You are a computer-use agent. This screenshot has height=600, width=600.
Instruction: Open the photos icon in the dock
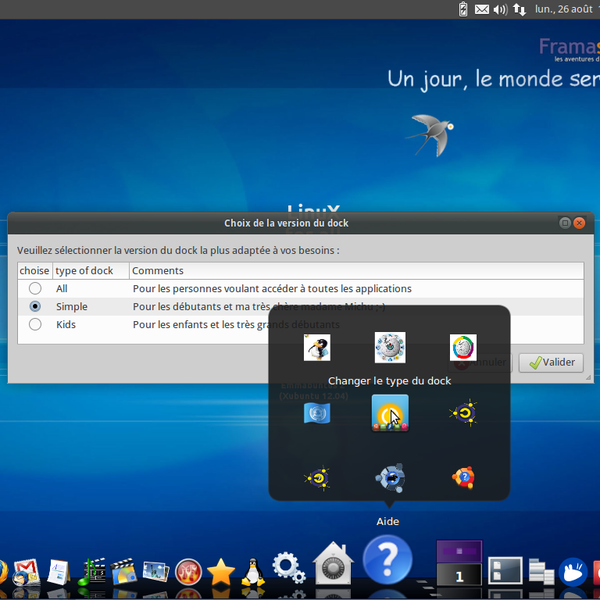click(156, 572)
